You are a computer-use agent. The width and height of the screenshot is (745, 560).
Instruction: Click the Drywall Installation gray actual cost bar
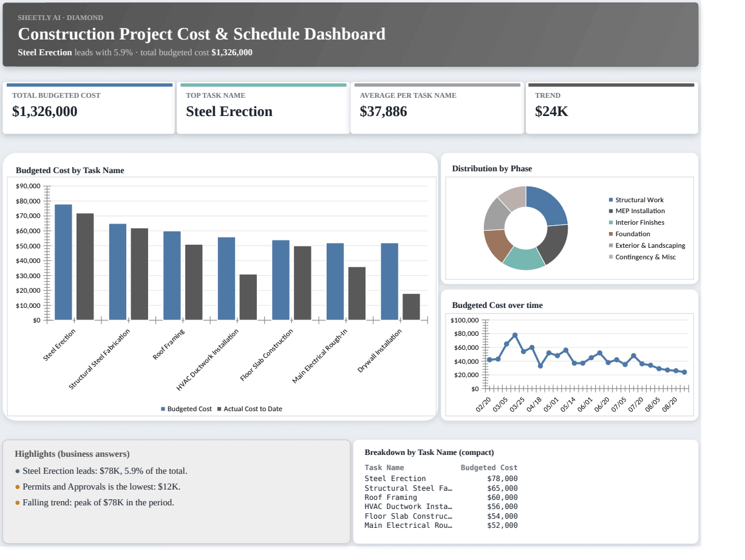tap(411, 307)
